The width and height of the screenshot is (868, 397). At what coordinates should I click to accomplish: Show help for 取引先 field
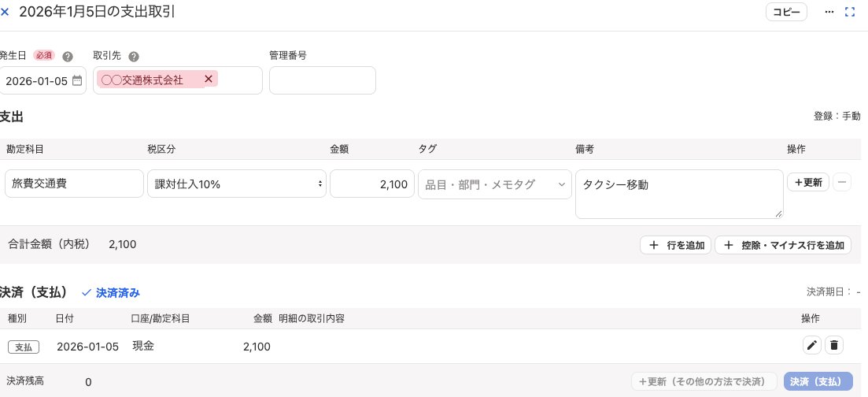click(x=134, y=57)
